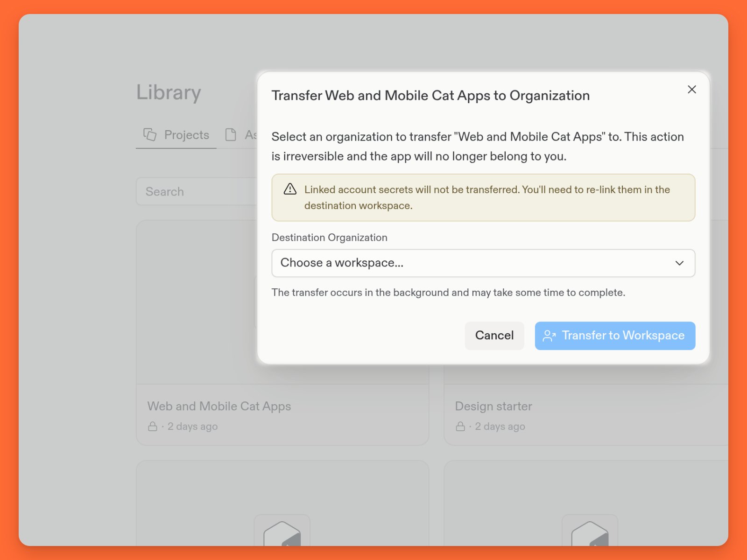
Task: Click the lock icon under Web and Mobile Cat Apps
Action: [153, 427]
